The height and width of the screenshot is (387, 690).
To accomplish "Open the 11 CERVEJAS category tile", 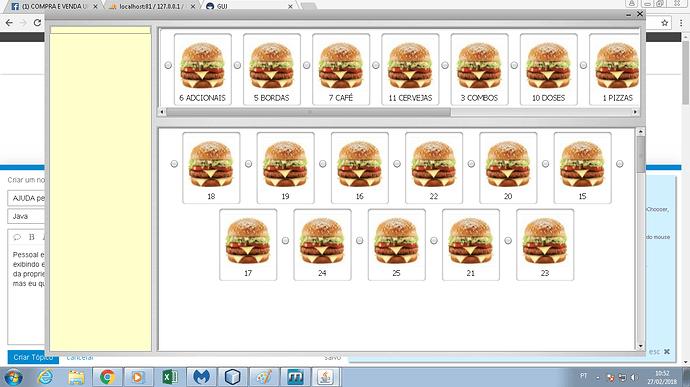I will pyautogui.click(x=410, y=70).
